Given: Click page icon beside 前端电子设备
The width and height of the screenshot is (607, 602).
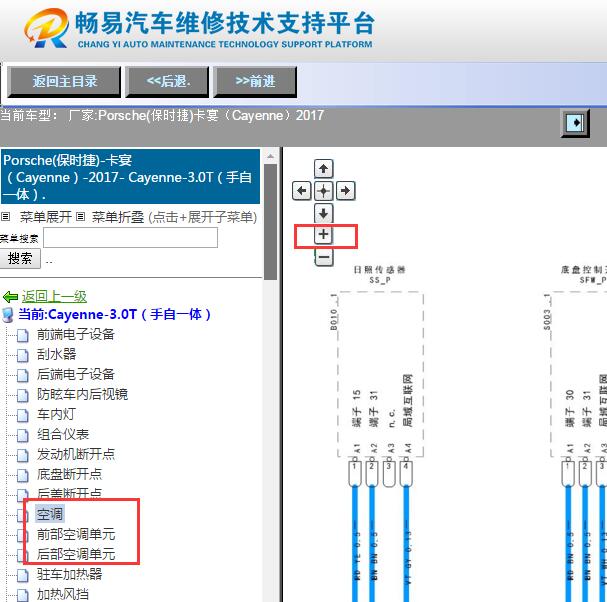Looking at the screenshot, I should [x=23, y=335].
